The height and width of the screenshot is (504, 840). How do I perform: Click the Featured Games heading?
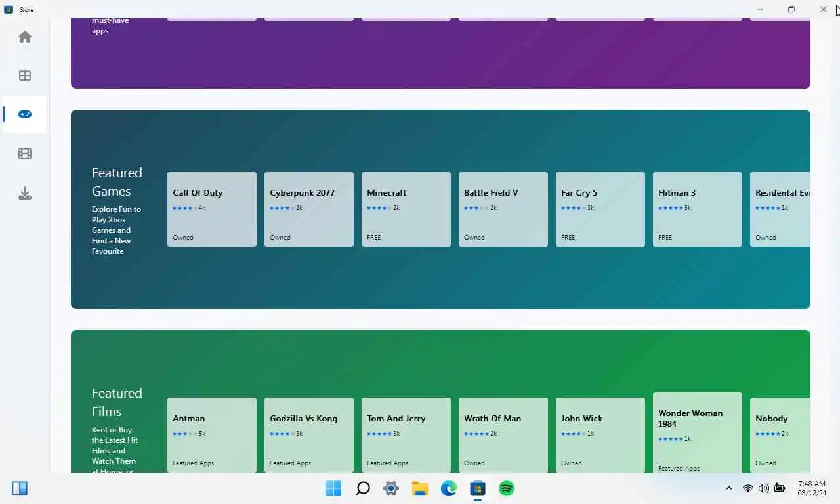[117, 182]
